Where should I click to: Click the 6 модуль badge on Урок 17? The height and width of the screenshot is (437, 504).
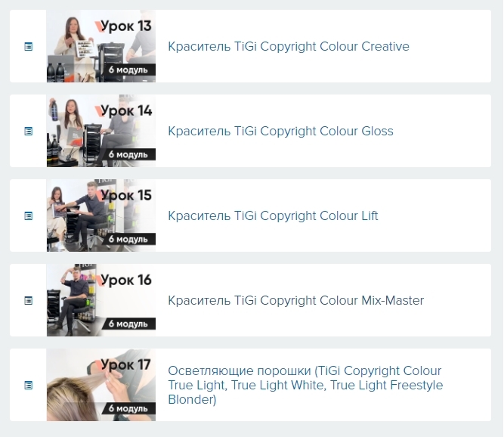coord(128,408)
